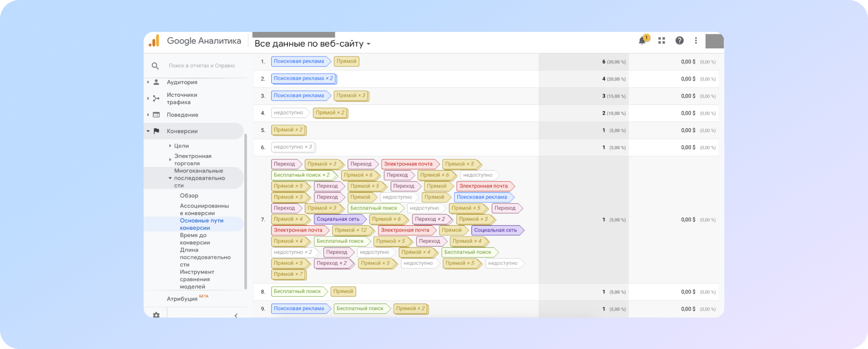
Task: Type in the Поиск в отчетах search field
Action: point(201,66)
